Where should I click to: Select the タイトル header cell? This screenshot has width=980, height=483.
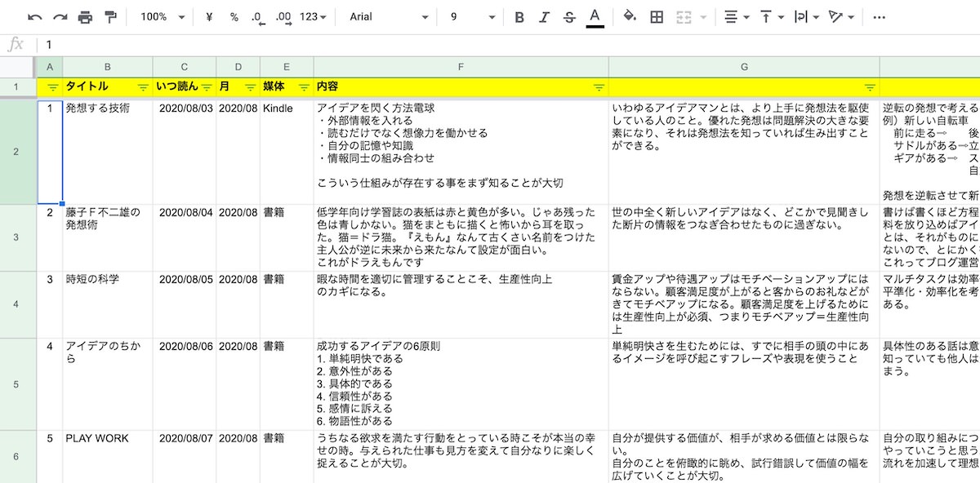(x=108, y=87)
